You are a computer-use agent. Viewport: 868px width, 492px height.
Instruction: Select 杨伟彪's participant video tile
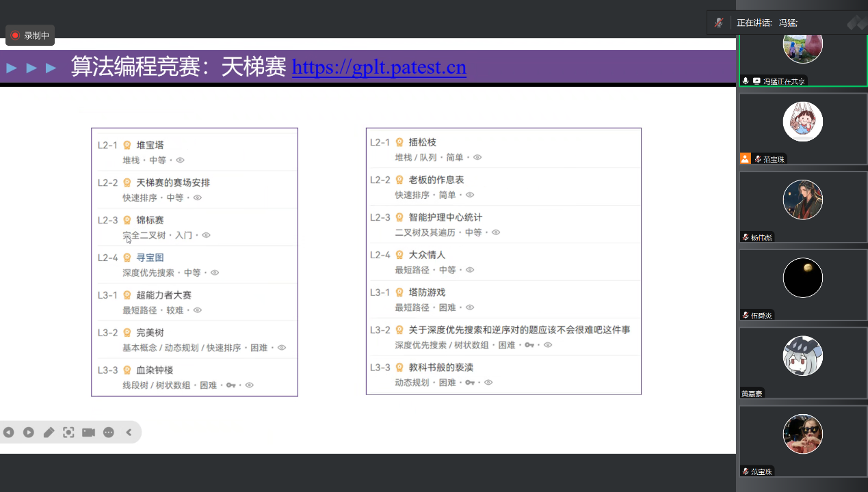click(x=802, y=206)
